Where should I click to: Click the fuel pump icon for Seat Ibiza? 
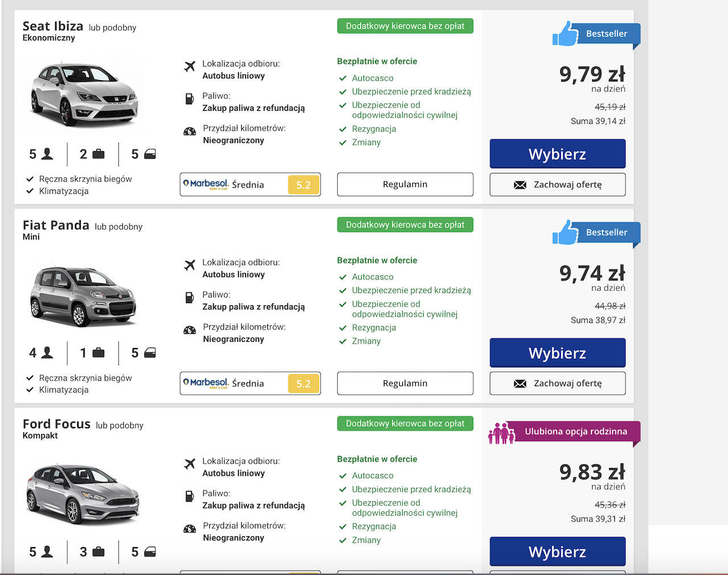tap(189, 99)
